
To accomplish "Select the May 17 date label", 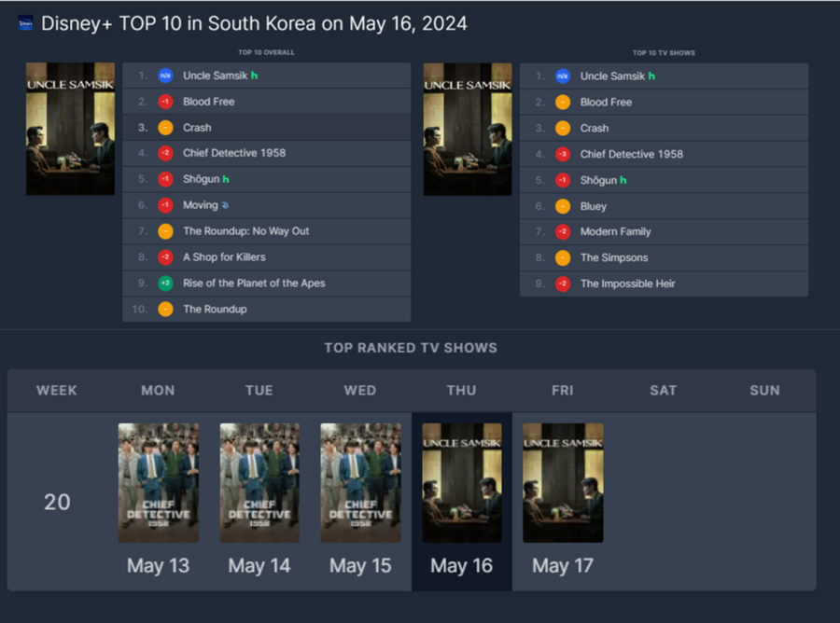I will [x=563, y=566].
